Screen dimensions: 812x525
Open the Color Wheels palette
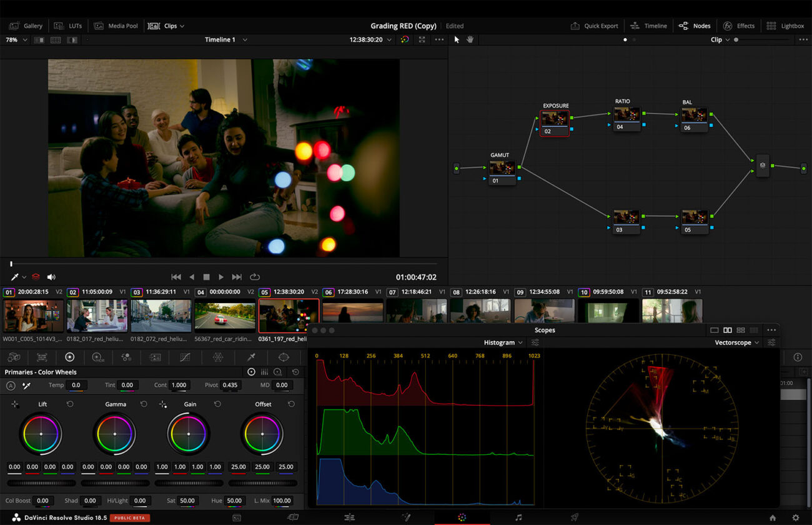[69, 357]
